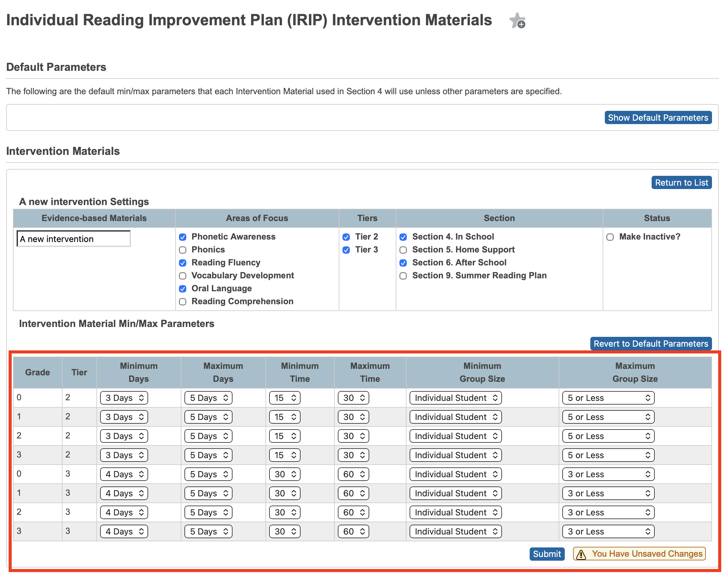Viewport: 728px width, 577px height.
Task: Enable Vocabulary Development focus area
Action: (x=183, y=276)
